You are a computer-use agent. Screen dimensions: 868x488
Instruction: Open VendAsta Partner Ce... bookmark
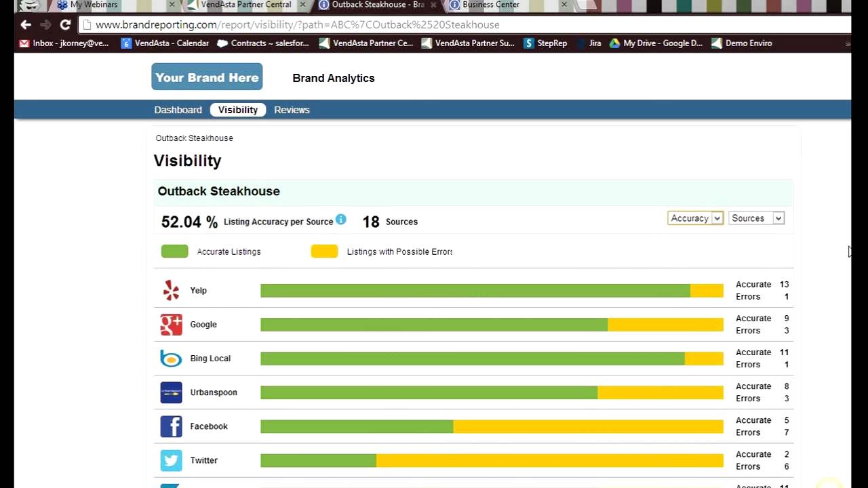click(x=366, y=43)
